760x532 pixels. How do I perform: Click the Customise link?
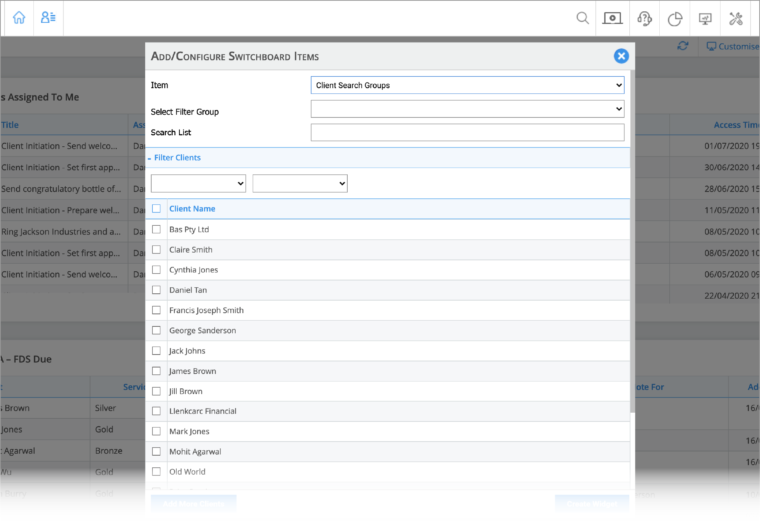733,46
